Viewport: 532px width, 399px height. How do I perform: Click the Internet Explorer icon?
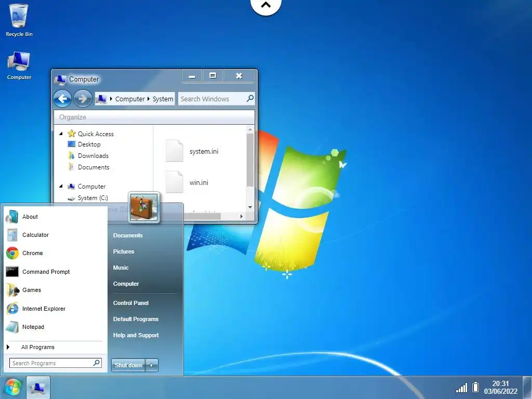[x=12, y=309]
